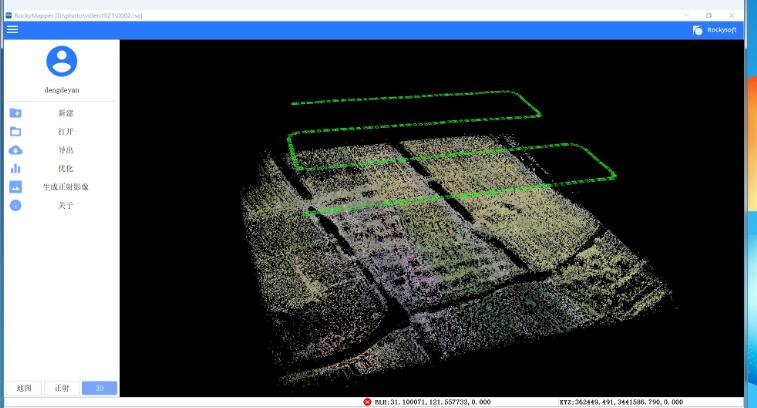The width and height of the screenshot is (757, 408).
Task: Switch to the 正射 view tab
Action: tap(62, 388)
